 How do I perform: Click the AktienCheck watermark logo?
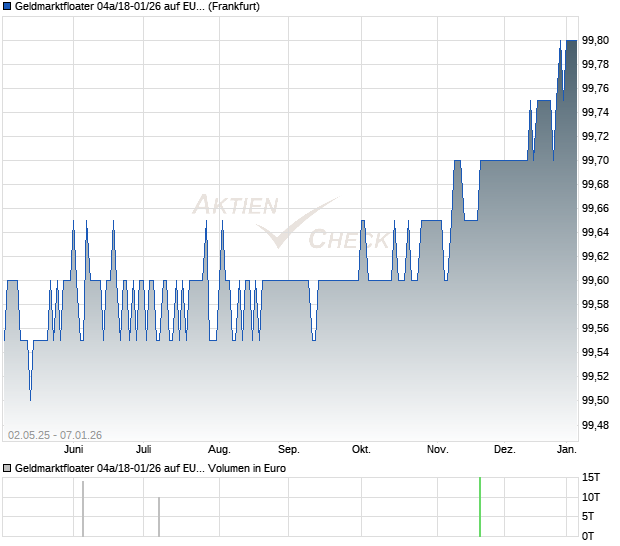291,221
